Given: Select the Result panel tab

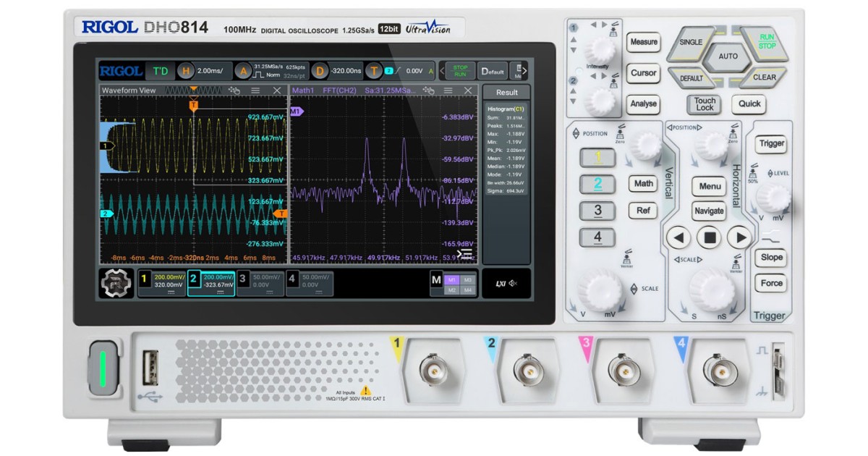Looking at the screenshot, I should 506,93.
